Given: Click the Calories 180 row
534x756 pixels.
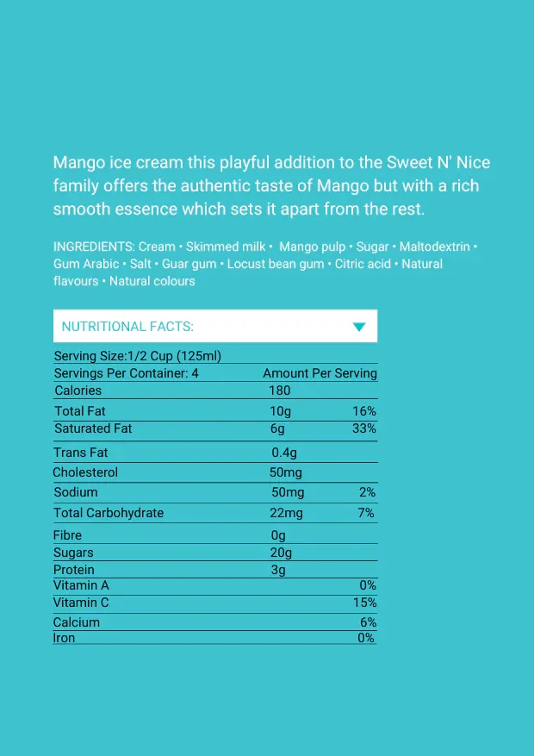Looking at the screenshot, I should pos(215,390).
